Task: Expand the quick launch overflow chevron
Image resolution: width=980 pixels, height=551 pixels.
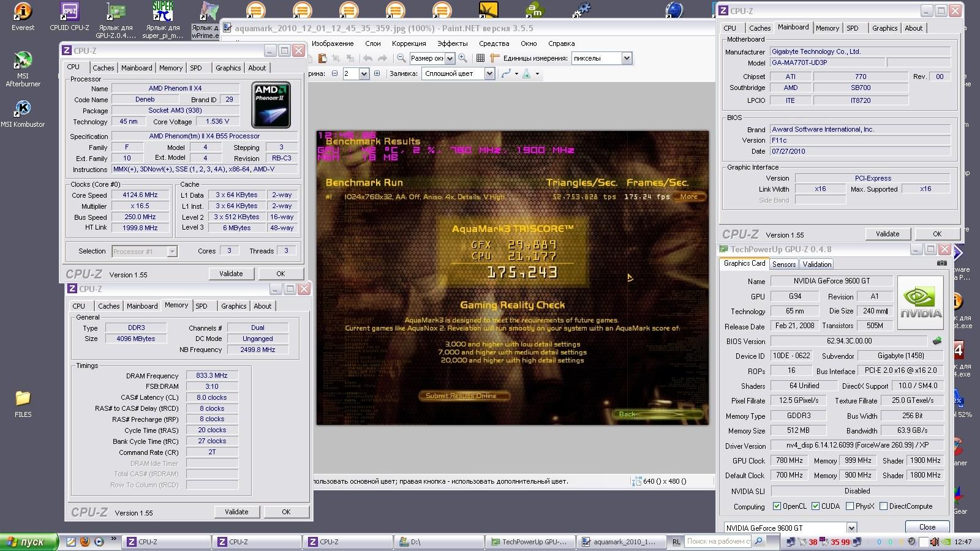Action: click(x=113, y=539)
